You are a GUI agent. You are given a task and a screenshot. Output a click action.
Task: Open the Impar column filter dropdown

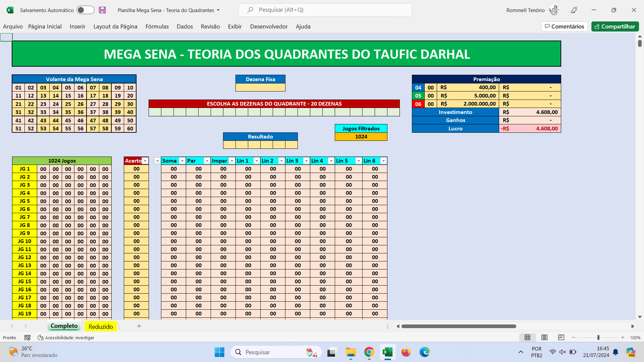232,161
